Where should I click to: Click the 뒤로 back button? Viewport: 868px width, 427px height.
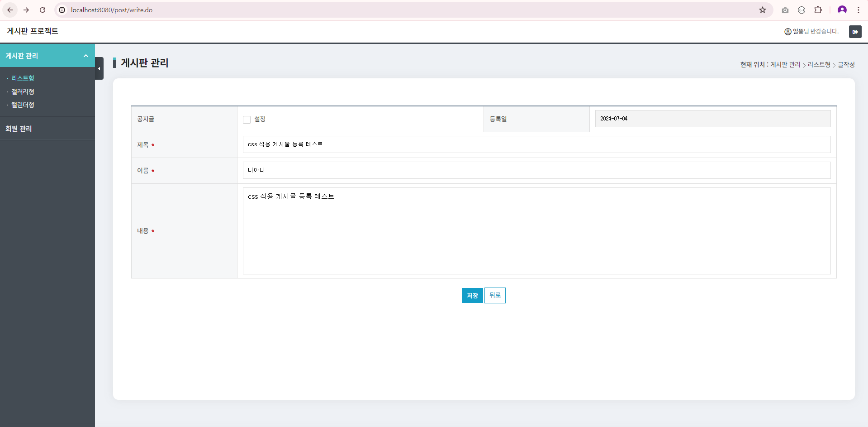pyautogui.click(x=495, y=296)
